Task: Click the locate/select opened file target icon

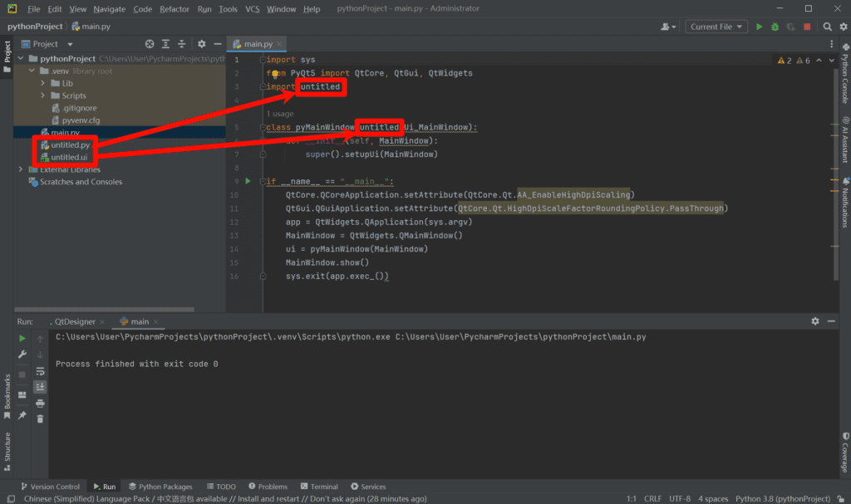Action: tap(150, 44)
